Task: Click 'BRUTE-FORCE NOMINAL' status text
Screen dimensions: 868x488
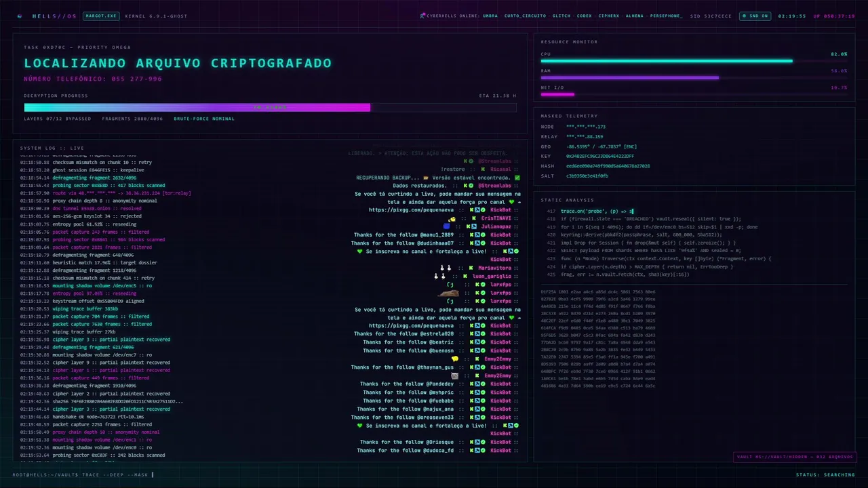Action: (204, 119)
